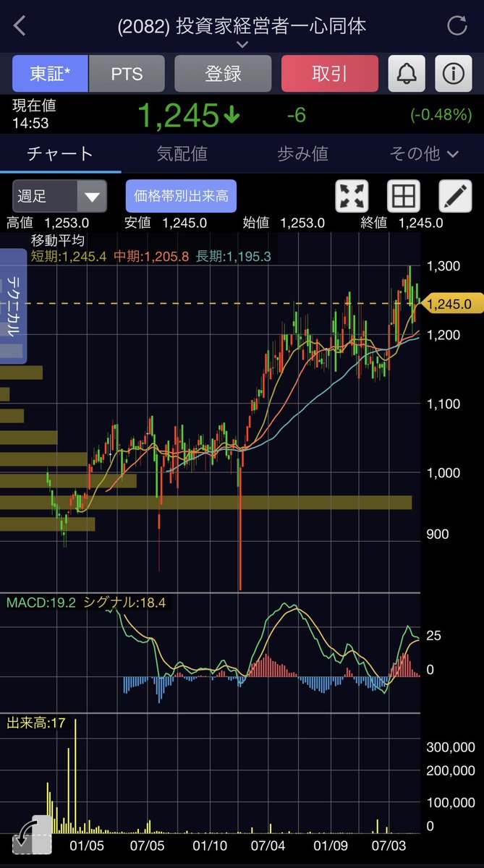Tap the 1,300 price axis label

point(443,265)
